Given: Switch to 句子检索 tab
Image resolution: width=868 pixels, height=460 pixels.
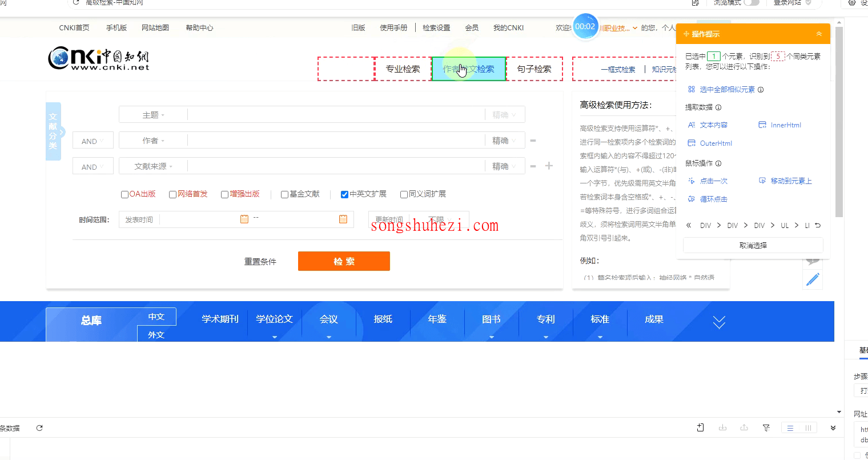Looking at the screenshot, I should click(535, 69).
